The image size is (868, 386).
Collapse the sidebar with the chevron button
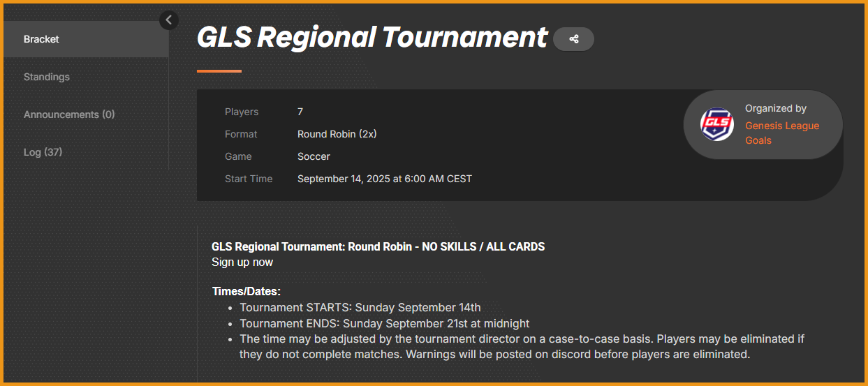pyautogui.click(x=168, y=20)
